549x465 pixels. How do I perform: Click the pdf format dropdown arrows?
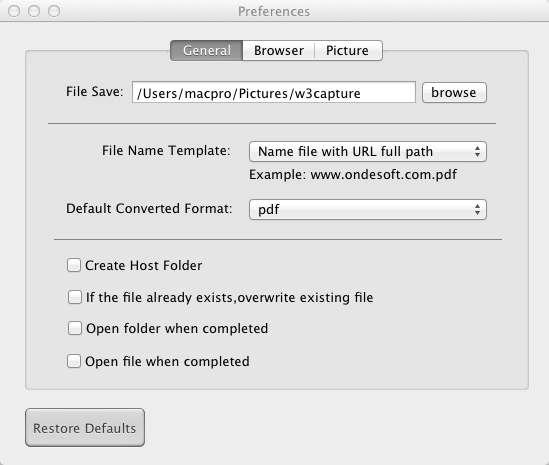(477, 210)
